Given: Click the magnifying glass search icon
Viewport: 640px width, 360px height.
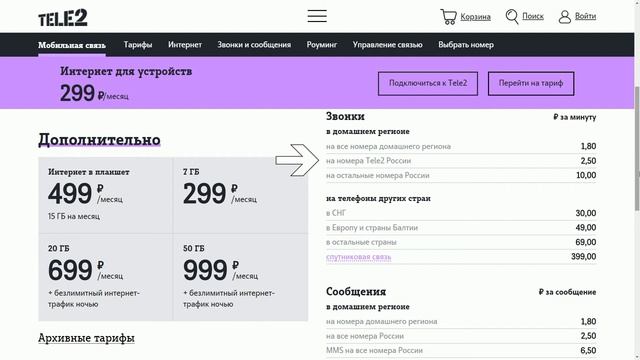Looking at the screenshot, I should pyautogui.click(x=512, y=17).
